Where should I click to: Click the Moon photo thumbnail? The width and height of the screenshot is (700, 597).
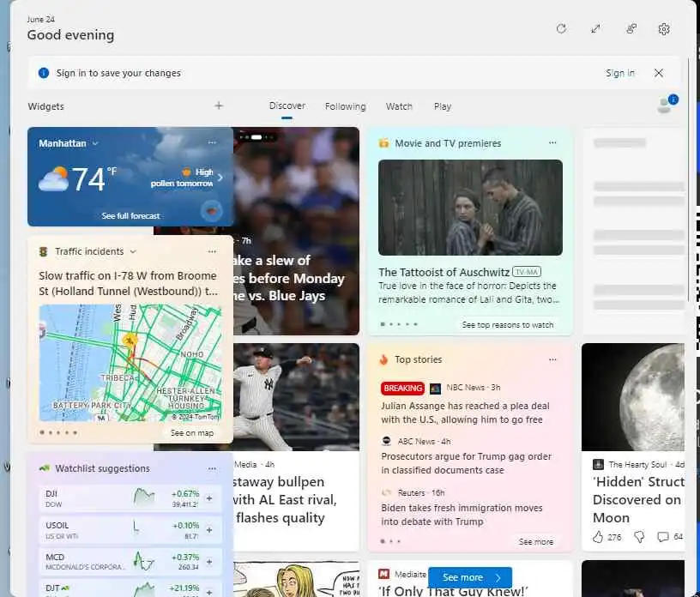pyautogui.click(x=633, y=397)
